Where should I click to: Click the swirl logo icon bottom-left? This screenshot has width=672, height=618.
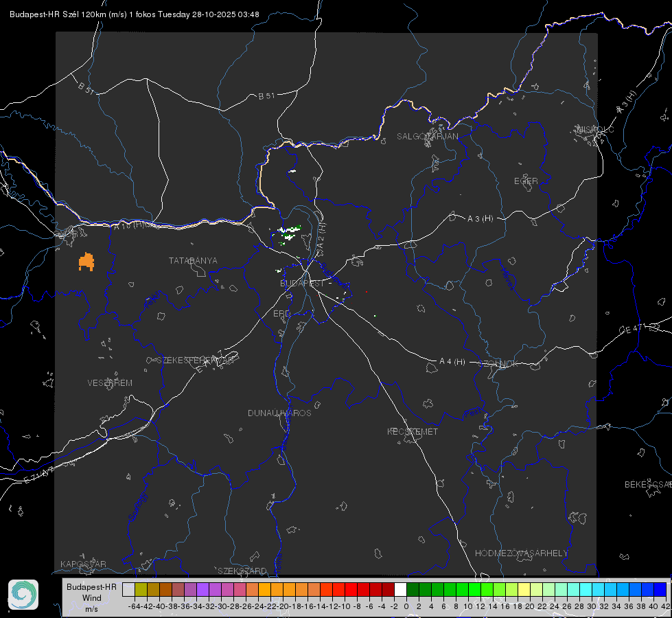tap(23, 595)
